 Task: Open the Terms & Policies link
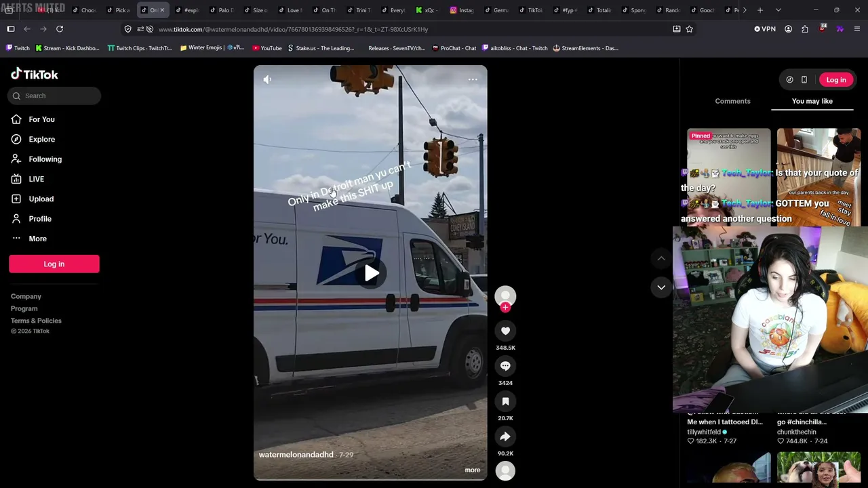[x=36, y=321]
